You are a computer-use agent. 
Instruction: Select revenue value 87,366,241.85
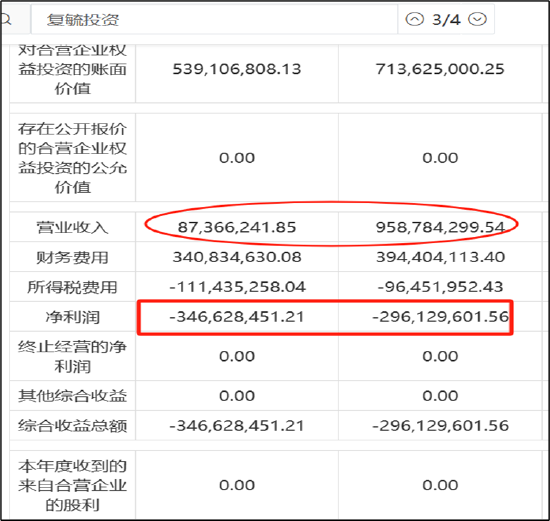pos(237,227)
